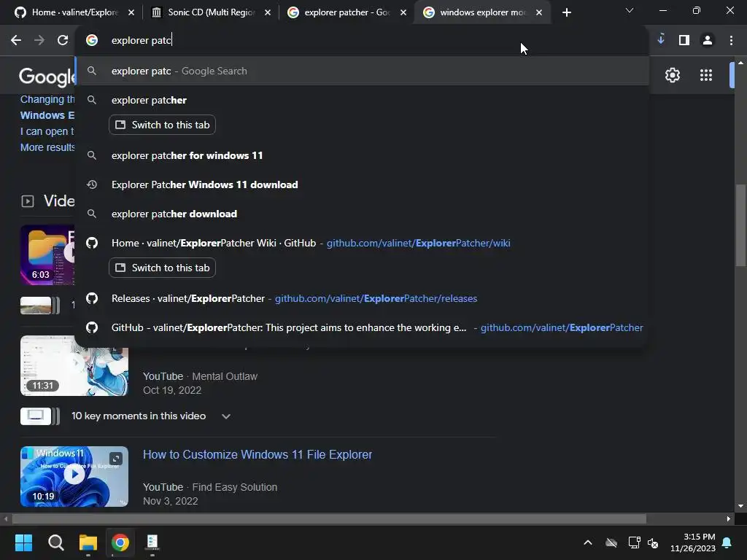747x560 pixels.
Task: Show hidden system tray icons
Action: tap(588, 542)
